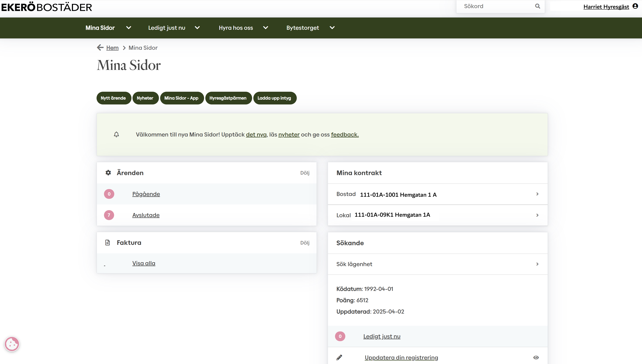Click the notification bell icon

[116, 135]
